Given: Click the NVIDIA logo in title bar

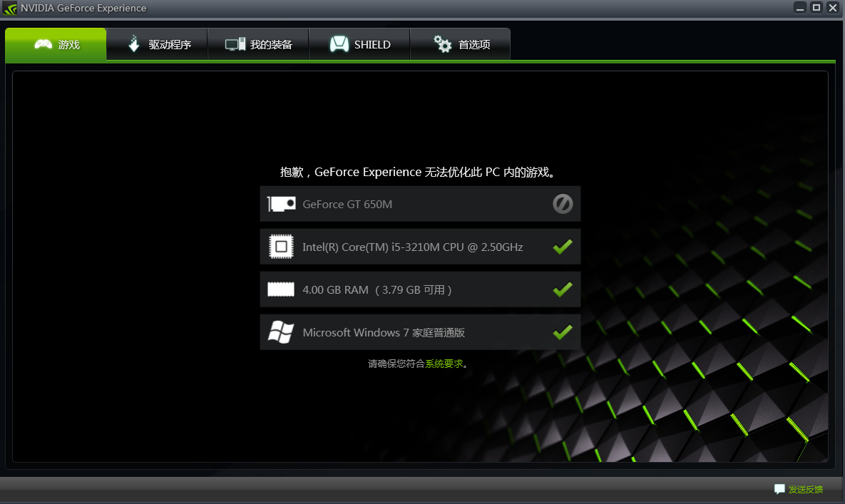Looking at the screenshot, I should pyautogui.click(x=10, y=8).
